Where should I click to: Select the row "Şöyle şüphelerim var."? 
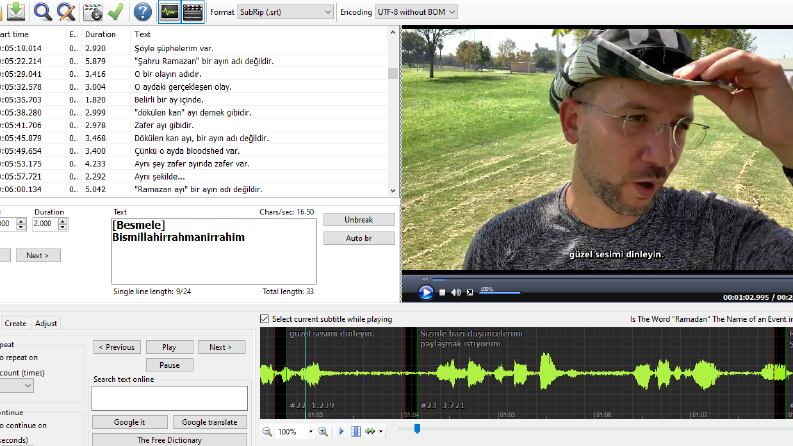pos(195,48)
